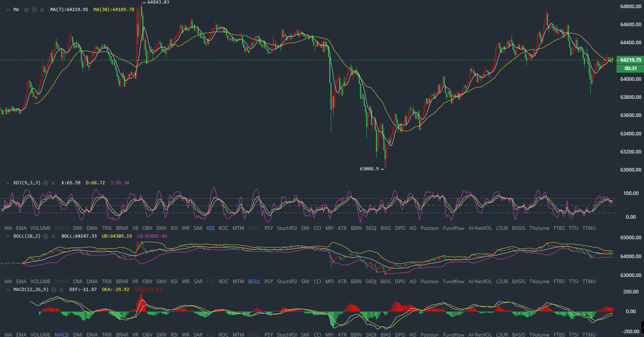Click the 64843.03 high price marker

tap(156, 2)
